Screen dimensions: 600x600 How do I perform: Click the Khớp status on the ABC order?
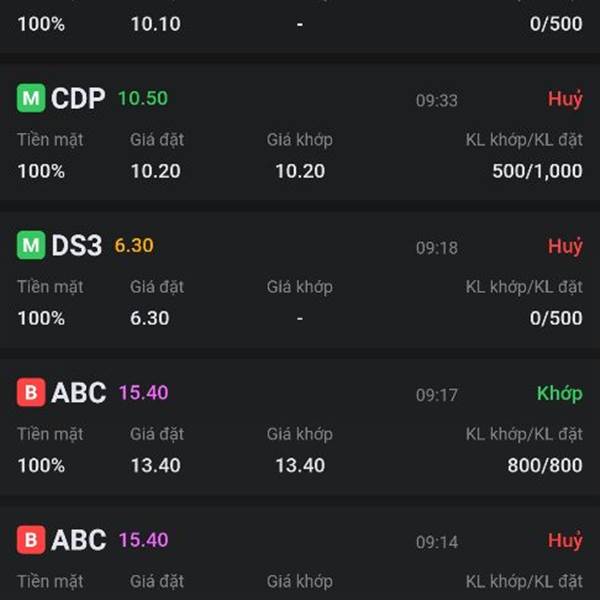[559, 393]
